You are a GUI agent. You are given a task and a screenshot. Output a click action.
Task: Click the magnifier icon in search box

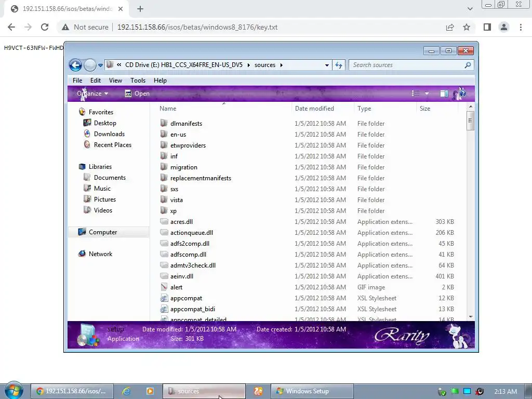pyautogui.click(x=468, y=65)
